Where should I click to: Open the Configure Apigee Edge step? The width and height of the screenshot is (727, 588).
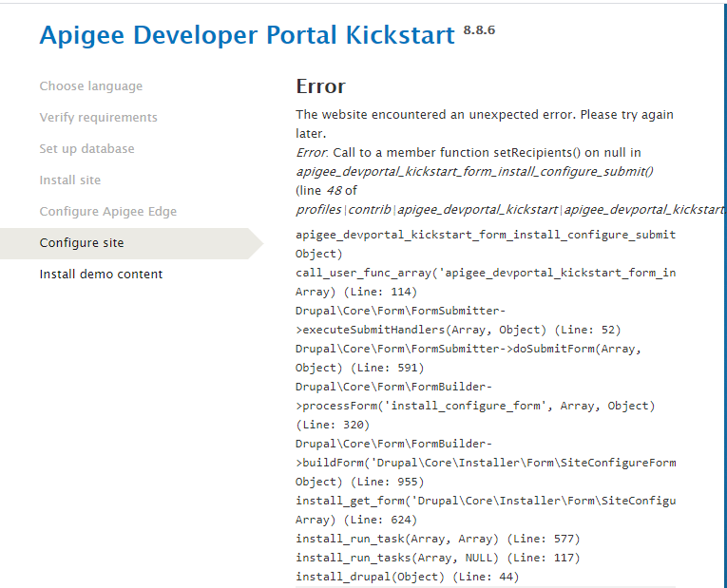click(108, 212)
